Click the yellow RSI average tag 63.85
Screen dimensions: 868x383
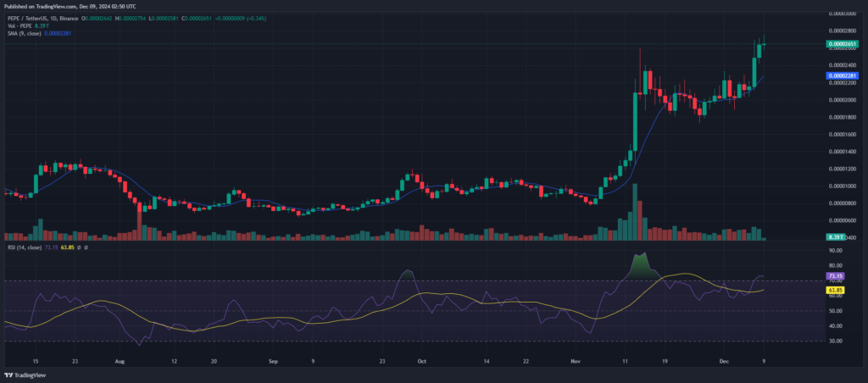(x=837, y=289)
